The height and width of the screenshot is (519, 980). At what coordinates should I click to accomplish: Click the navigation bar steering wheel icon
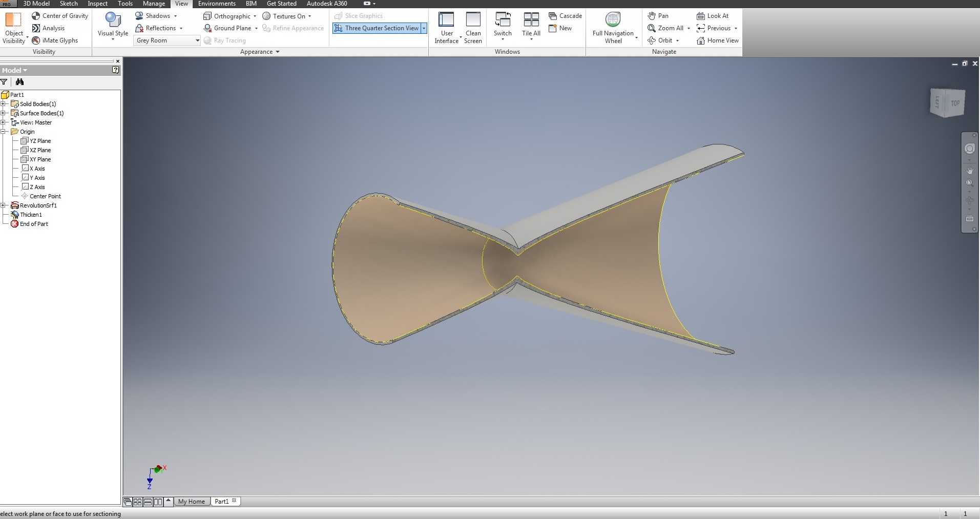click(x=970, y=149)
